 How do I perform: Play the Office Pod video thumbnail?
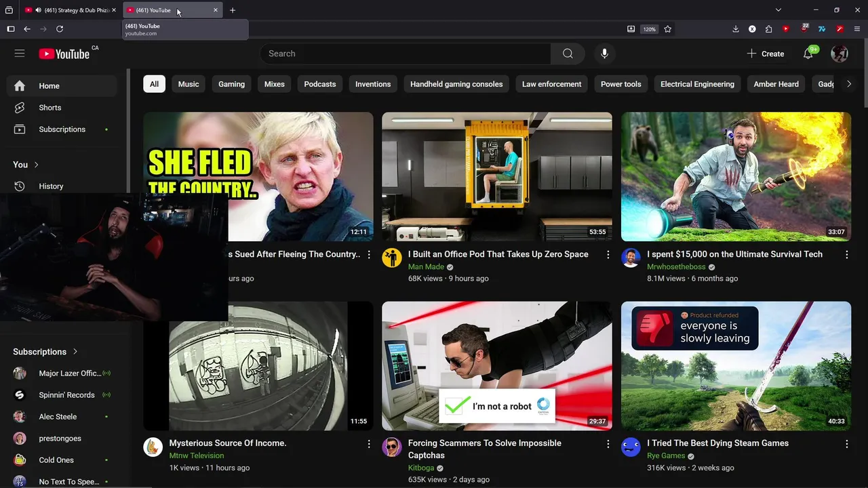coord(497,176)
